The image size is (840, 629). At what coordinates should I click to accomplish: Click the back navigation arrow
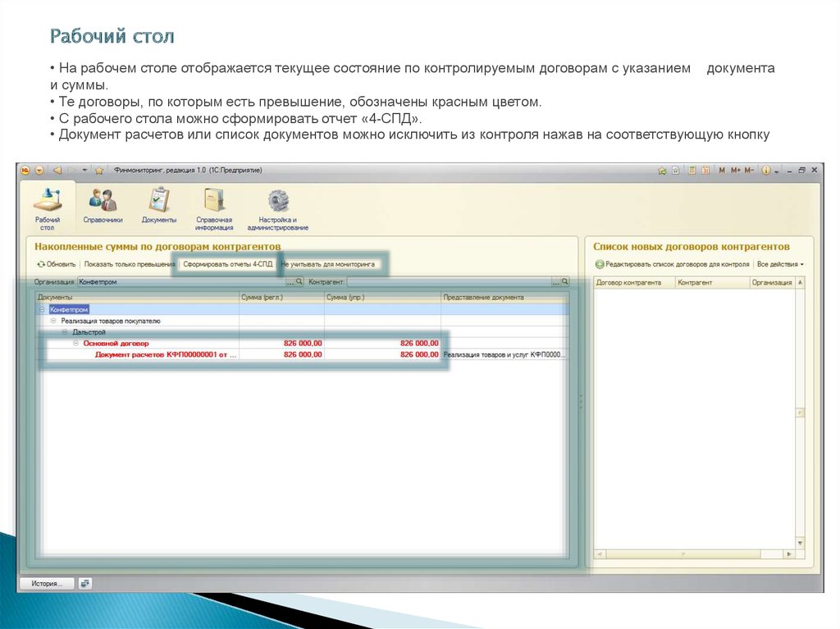pyautogui.click(x=57, y=171)
